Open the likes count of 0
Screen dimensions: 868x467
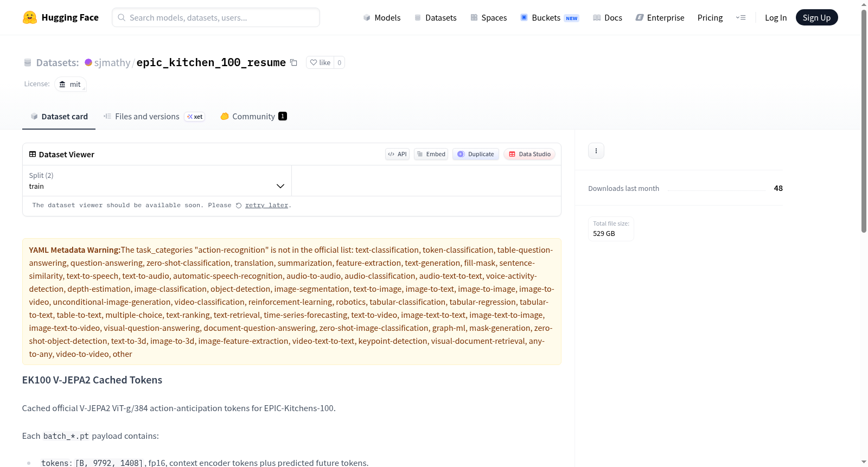point(340,62)
